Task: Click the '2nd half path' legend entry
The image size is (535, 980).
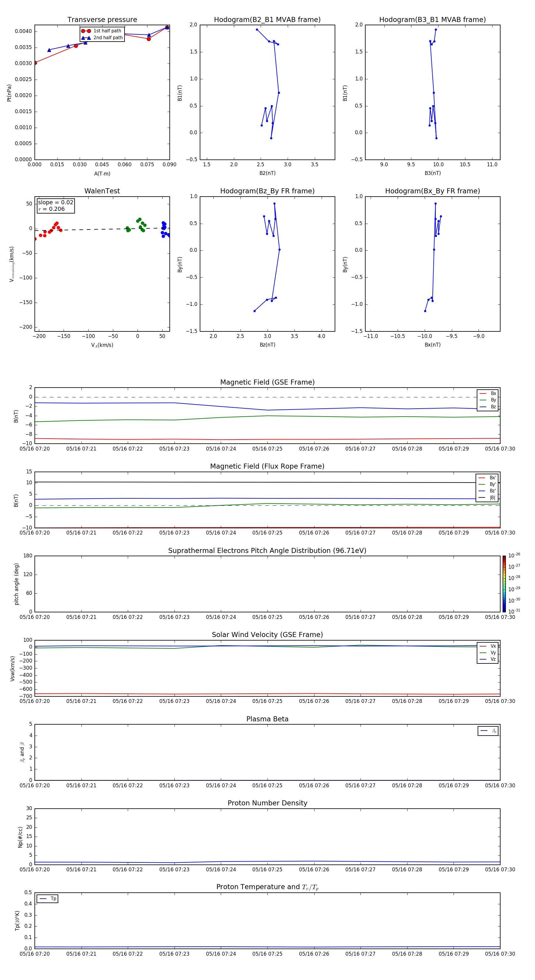Action: click(x=102, y=38)
